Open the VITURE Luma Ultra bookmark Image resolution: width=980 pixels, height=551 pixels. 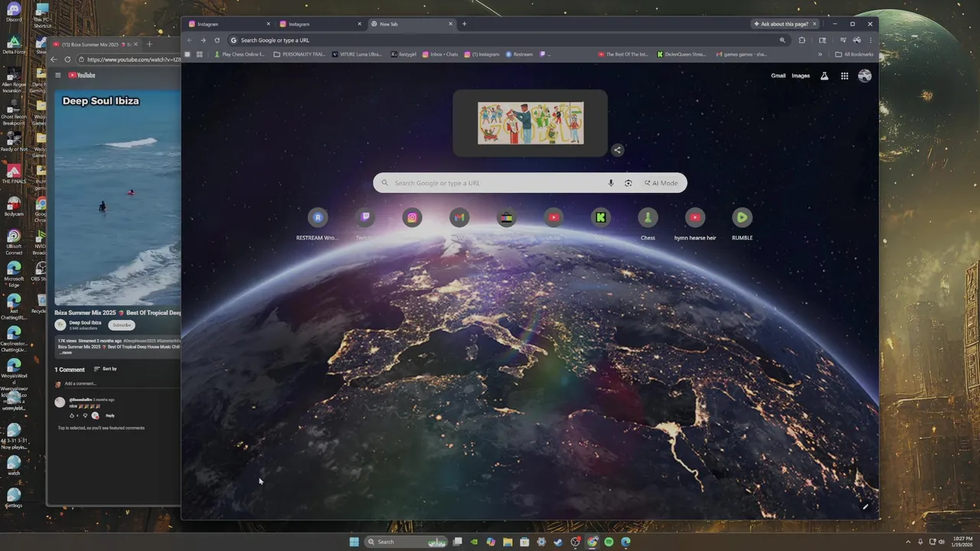point(358,54)
